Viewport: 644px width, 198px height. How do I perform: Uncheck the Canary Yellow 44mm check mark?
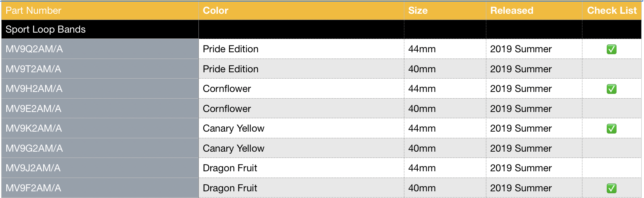(611, 128)
